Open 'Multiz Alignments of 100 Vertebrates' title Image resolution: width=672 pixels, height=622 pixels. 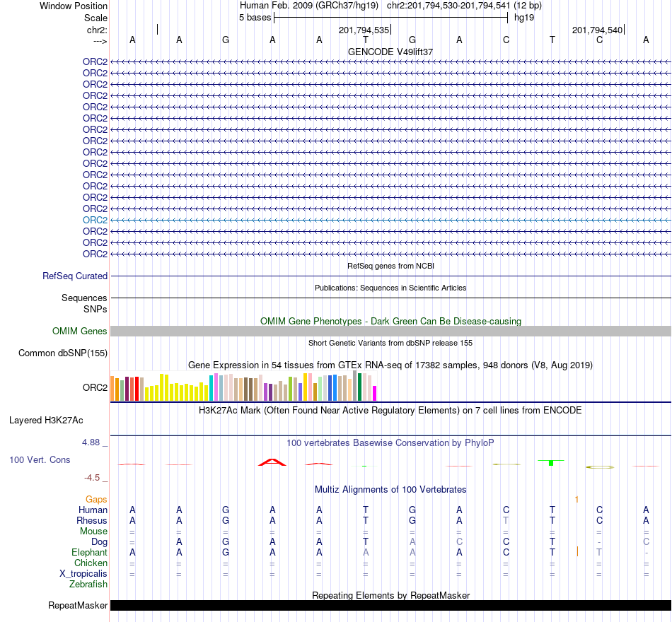(x=390, y=490)
